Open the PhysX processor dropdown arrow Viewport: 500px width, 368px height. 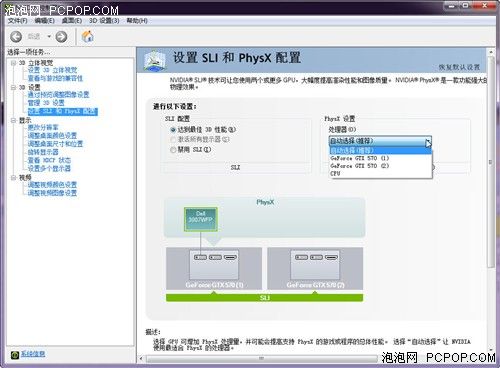427,141
